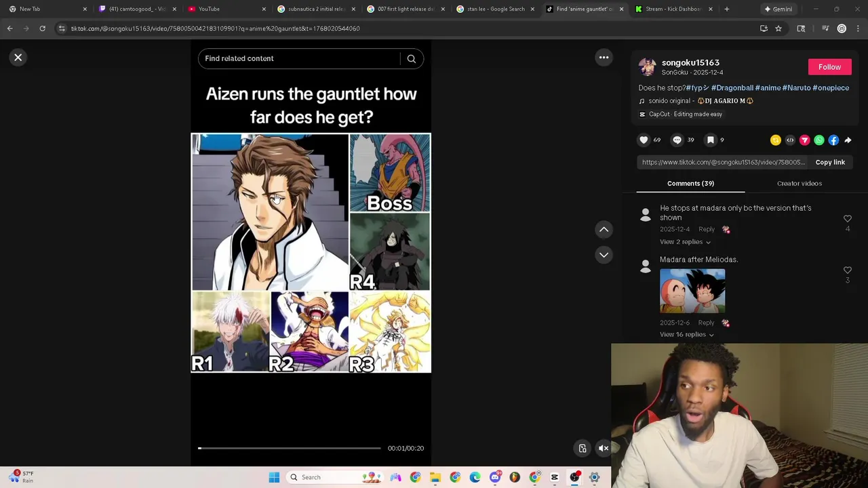
Task: Repost using the yellow repost icon
Action: pyautogui.click(x=776, y=140)
